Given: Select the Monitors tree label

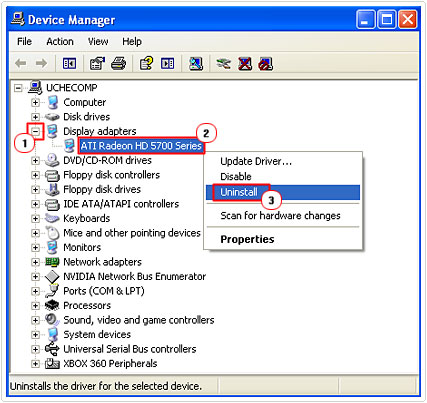Looking at the screenshot, I should click(x=82, y=247).
